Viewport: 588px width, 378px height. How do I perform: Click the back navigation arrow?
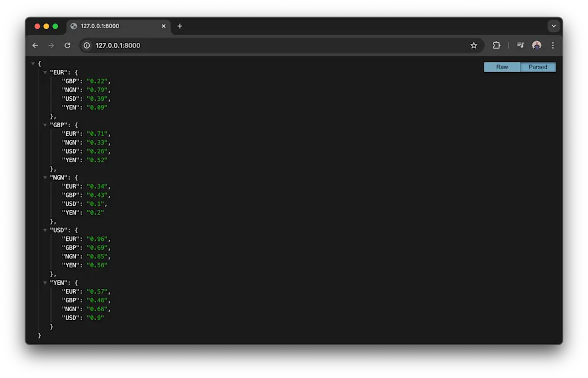[x=35, y=45]
